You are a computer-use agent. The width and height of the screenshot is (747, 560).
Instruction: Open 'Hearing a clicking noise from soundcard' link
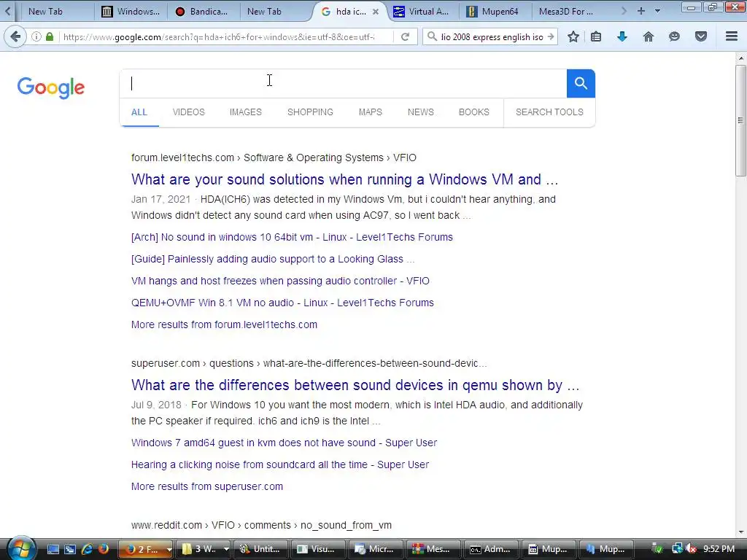(x=280, y=464)
